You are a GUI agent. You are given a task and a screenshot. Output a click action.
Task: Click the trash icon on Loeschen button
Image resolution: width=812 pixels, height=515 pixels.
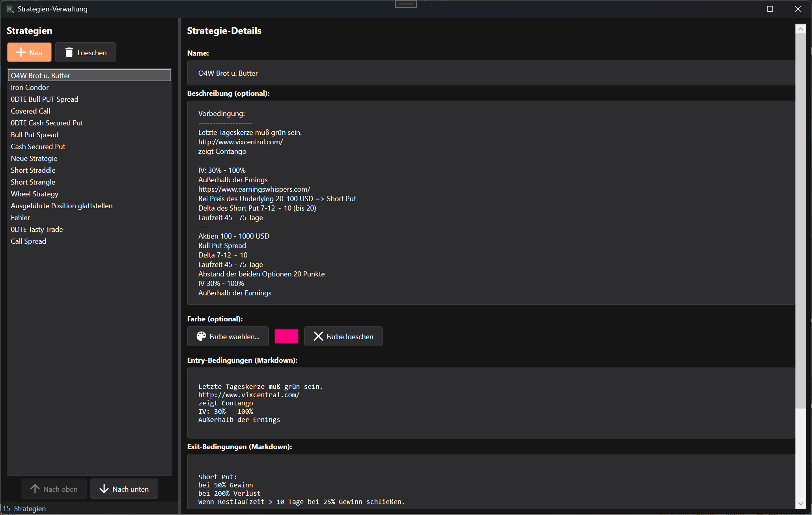tap(69, 52)
